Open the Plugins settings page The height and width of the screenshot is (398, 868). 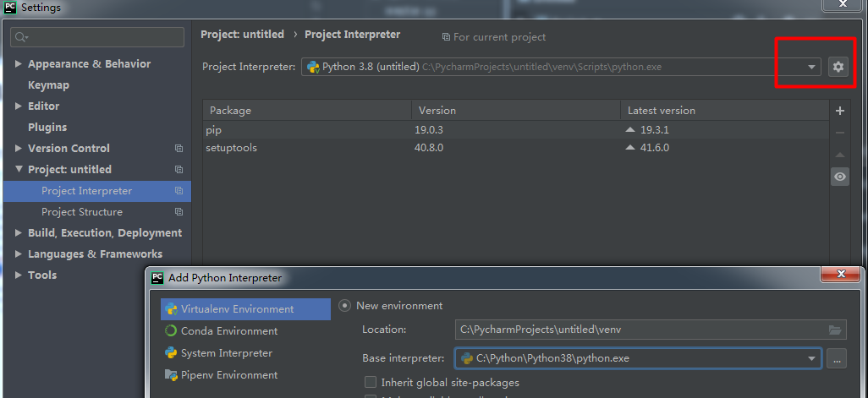pos(47,128)
